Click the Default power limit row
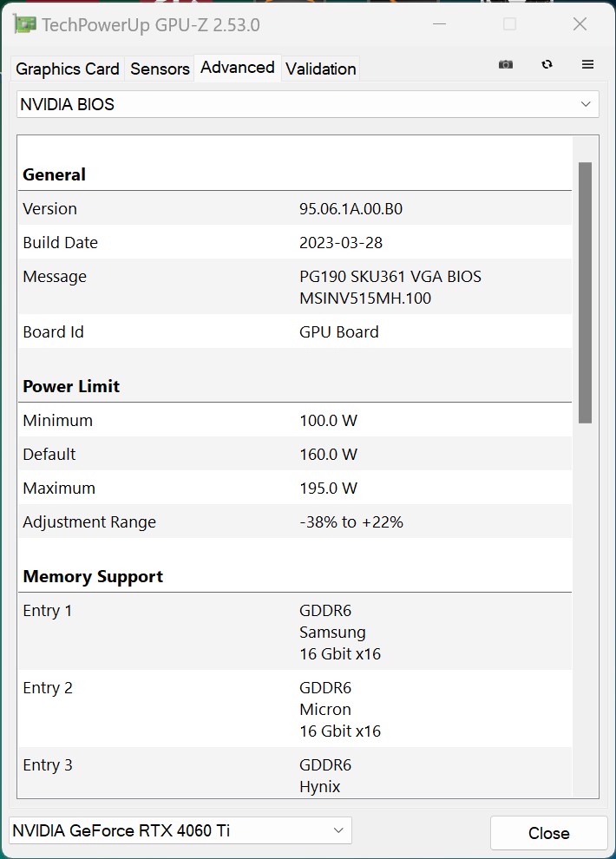The width and height of the screenshot is (616, 859). pos(295,454)
